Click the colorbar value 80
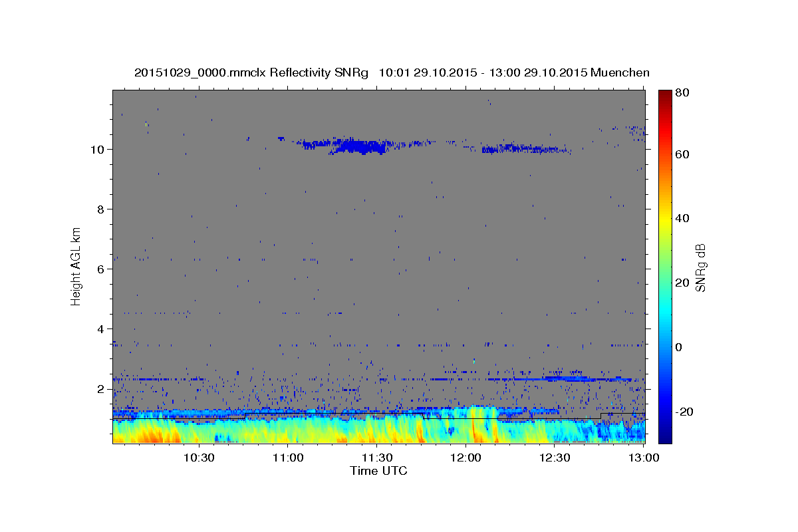The image size is (798, 532). pyautogui.click(x=682, y=93)
